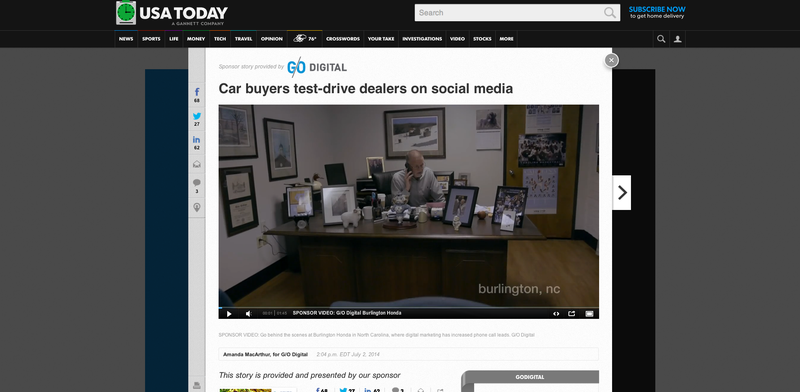Open the INVESTIGATIONS section

[422, 39]
